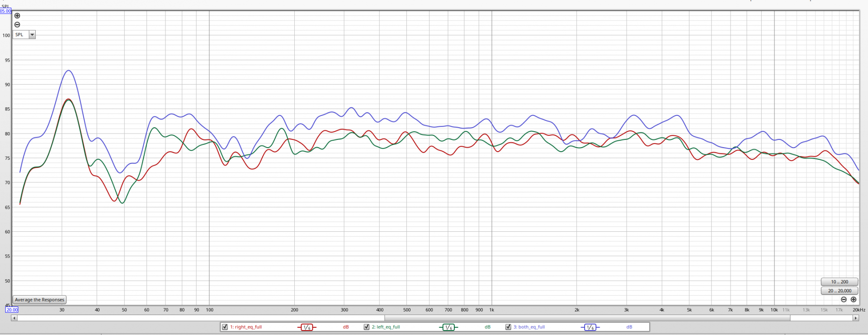Hide the both_eq_full trace
The height and width of the screenshot is (335, 868).
click(508, 327)
